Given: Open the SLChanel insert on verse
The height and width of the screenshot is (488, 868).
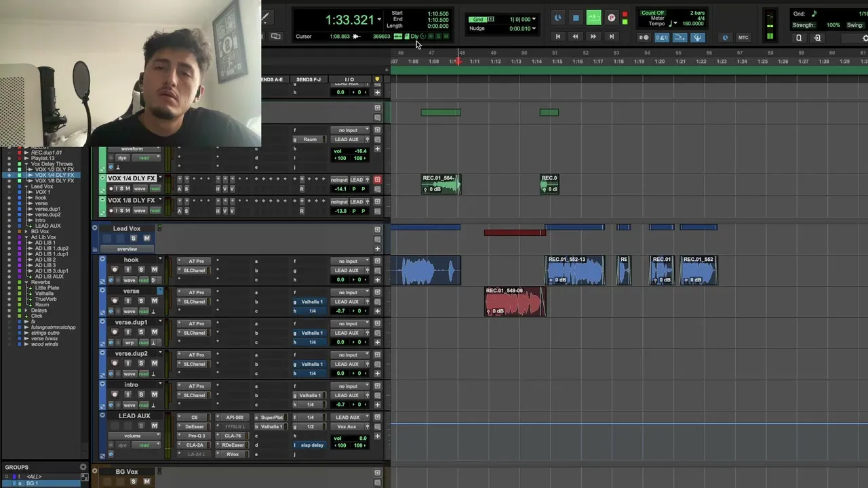Looking at the screenshot, I should pos(195,302).
